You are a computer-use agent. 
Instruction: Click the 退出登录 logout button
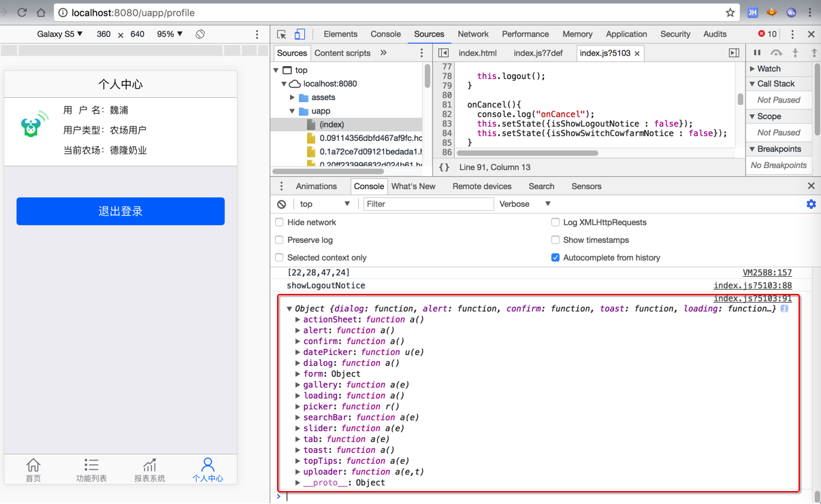click(x=120, y=212)
